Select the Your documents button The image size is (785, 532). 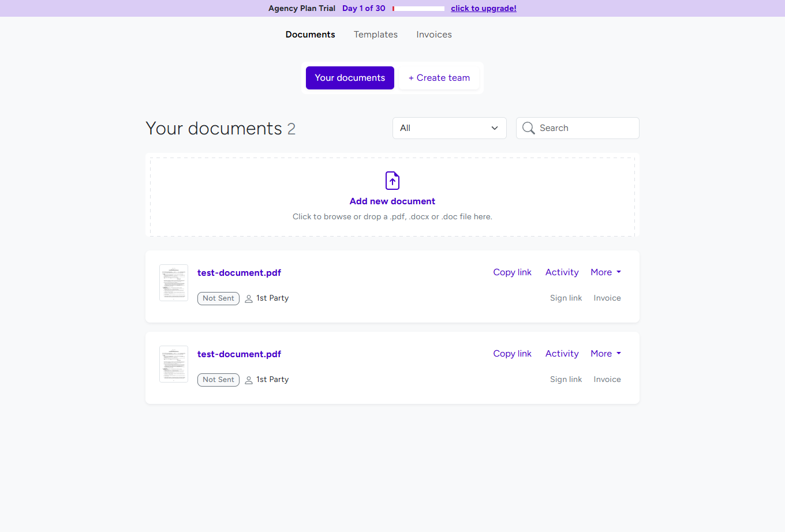350,77
